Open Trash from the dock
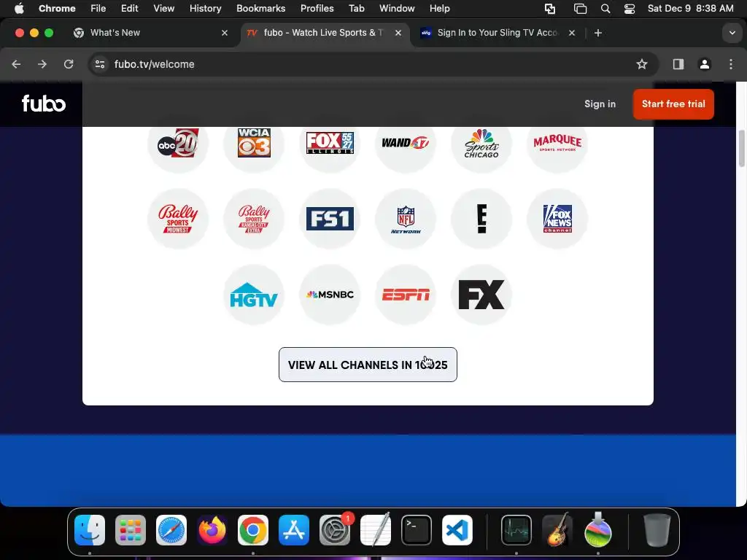The image size is (747, 560). pyautogui.click(x=657, y=530)
